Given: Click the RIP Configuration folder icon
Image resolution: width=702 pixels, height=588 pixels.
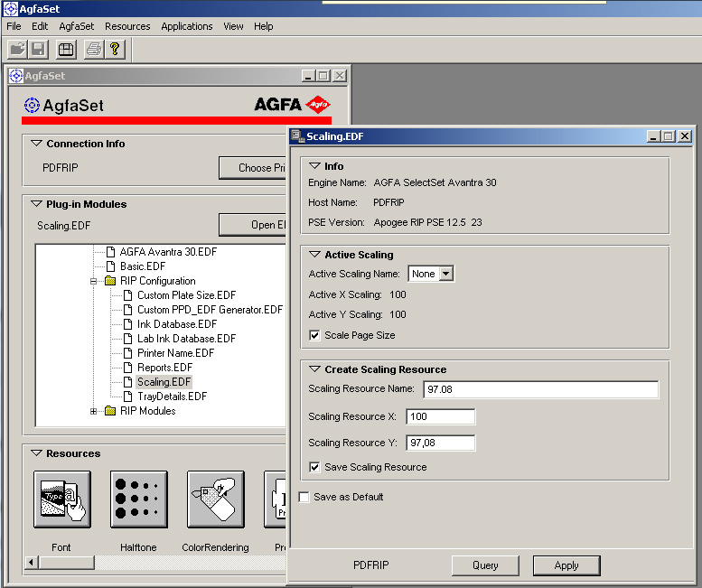Looking at the screenshot, I should [x=110, y=281].
